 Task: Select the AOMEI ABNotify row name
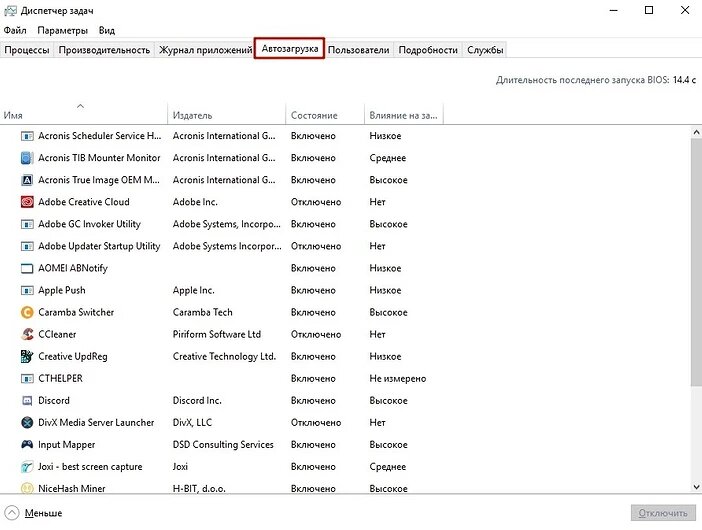click(x=73, y=268)
